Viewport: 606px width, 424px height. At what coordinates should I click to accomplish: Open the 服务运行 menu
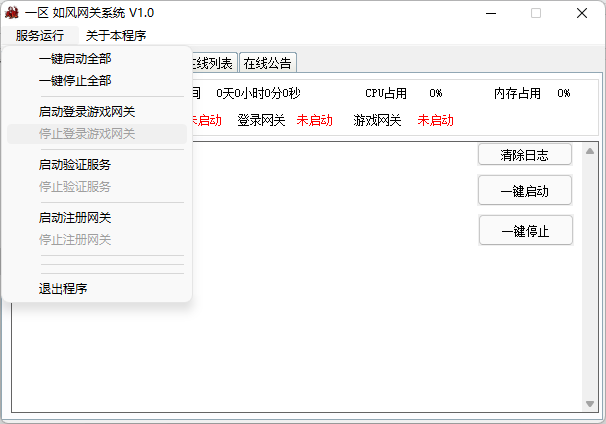click(x=40, y=36)
